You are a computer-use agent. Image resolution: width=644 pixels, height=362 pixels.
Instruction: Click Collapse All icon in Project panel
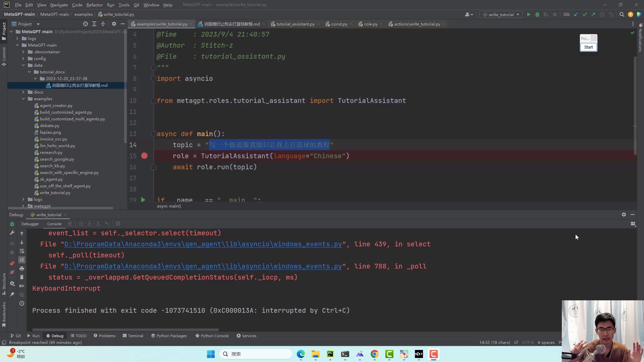(x=103, y=24)
